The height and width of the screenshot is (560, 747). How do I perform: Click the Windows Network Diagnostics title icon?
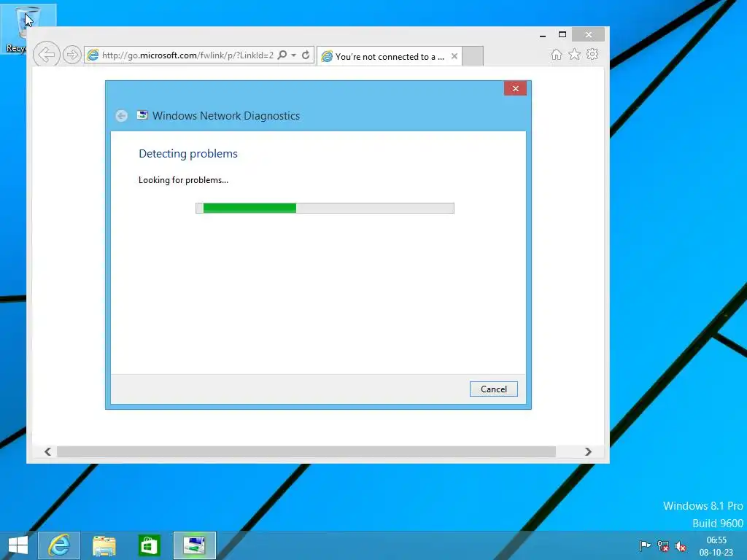coord(142,114)
